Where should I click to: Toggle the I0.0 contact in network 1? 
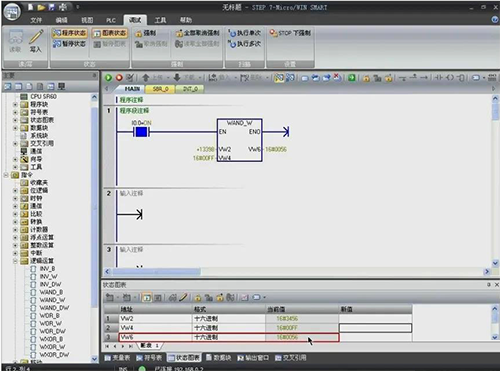click(x=141, y=132)
